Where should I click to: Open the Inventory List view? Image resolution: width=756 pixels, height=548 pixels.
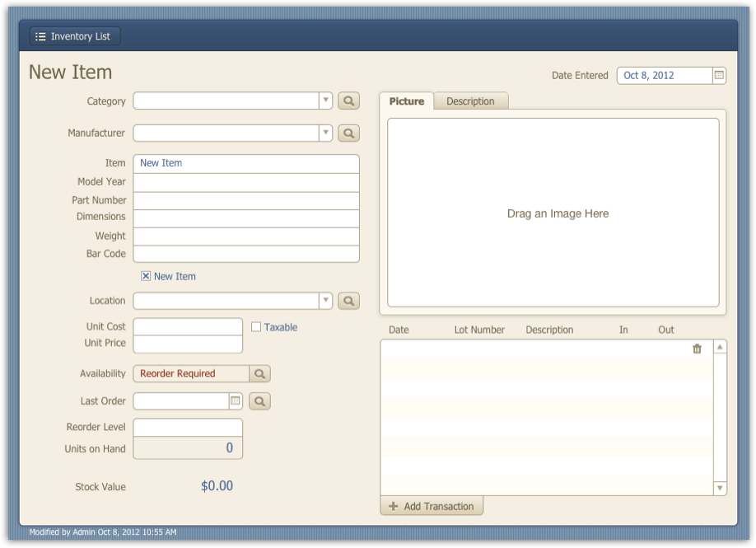tap(74, 35)
